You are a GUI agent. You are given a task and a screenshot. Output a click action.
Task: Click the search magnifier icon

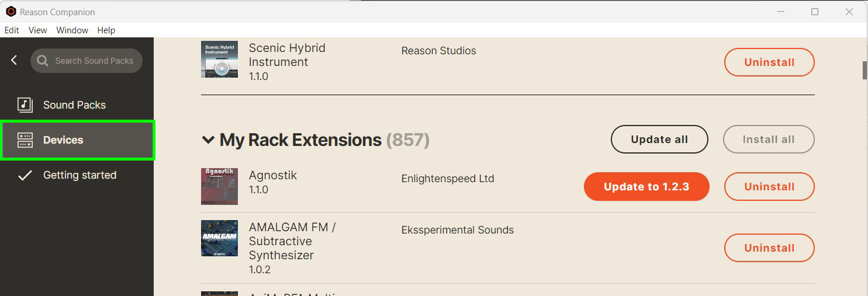[x=43, y=61]
